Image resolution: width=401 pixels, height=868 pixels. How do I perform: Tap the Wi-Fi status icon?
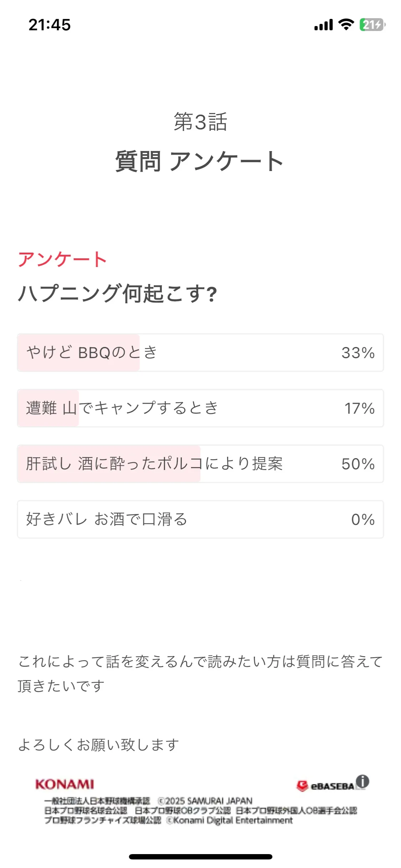click(x=346, y=25)
